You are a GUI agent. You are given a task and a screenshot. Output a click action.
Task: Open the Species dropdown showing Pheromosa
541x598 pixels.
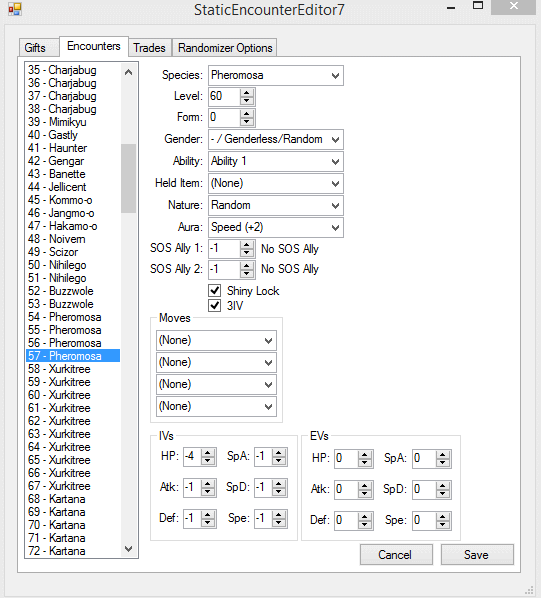click(x=276, y=75)
